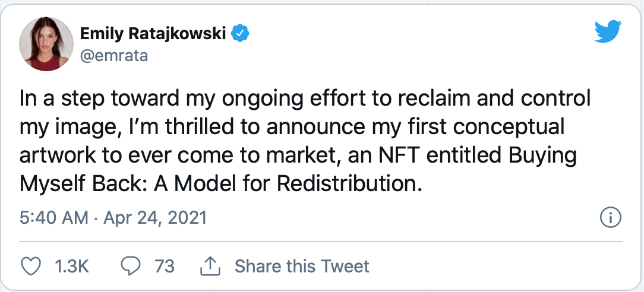Open the @emrata handle link

[x=114, y=56]
